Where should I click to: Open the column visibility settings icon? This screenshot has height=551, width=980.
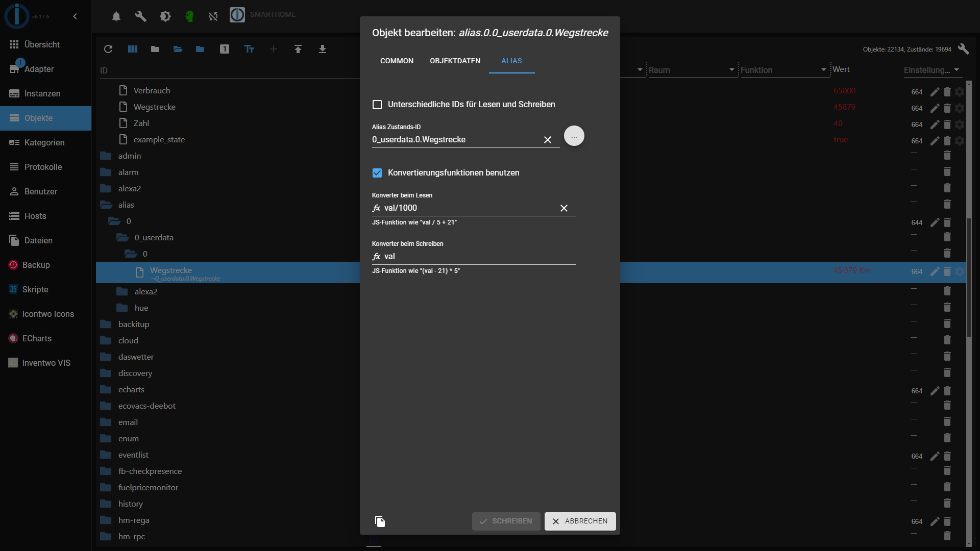[x=133, y=49]
